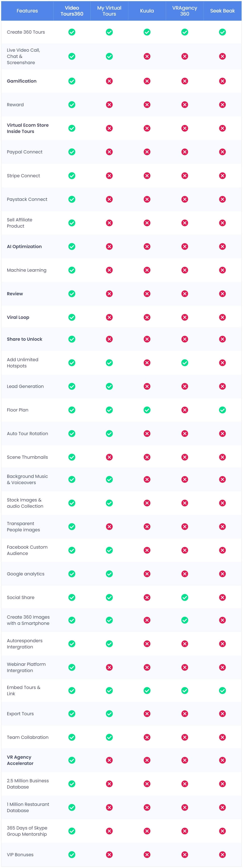
Task: Select the Video Tours360 column header
Action: (72, 11)
